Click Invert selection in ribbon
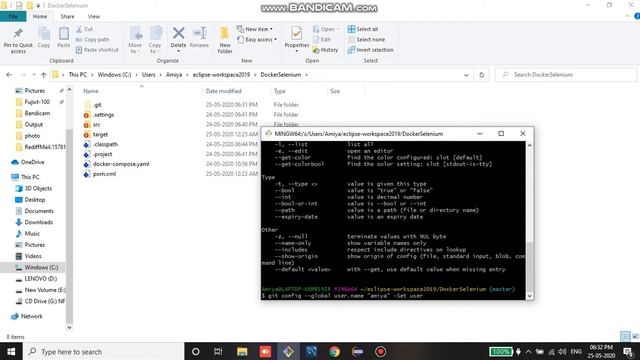The image size is (640, 360). [370, 50]
